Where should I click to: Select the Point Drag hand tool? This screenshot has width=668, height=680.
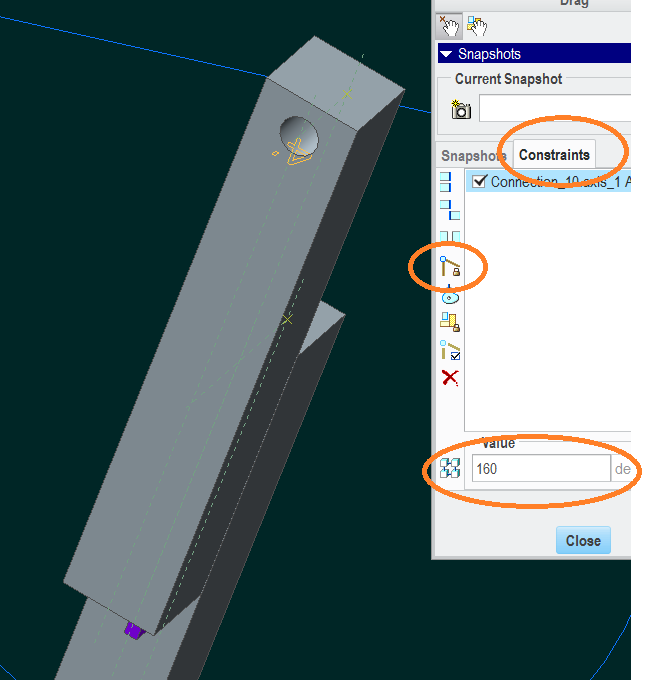tap(449, 26)
